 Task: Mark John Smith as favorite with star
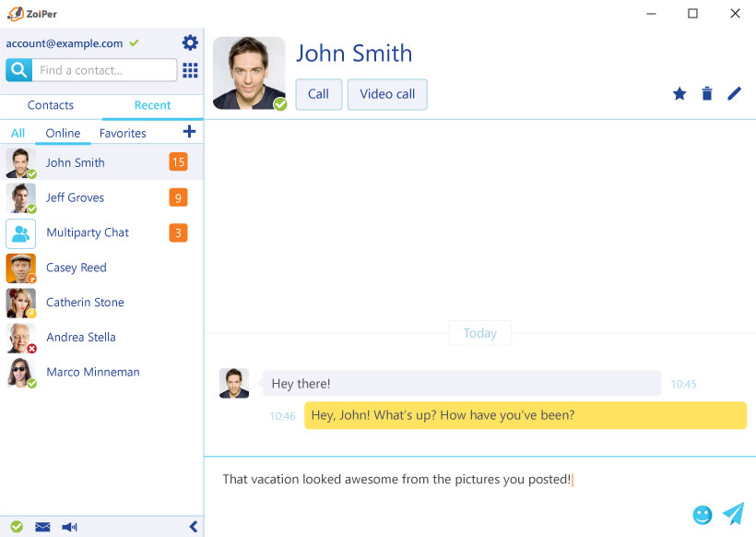click(x=679, y=93)
